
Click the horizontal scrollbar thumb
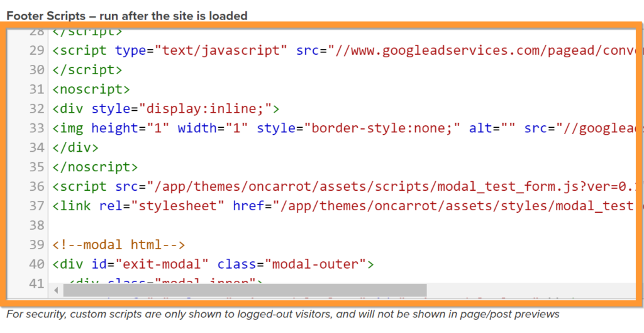click(245, 290)
